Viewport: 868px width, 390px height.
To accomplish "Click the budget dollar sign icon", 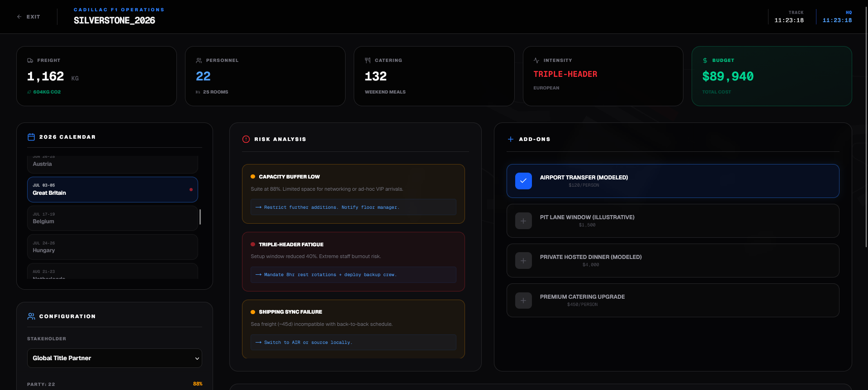I will click(x=705, y=61).
